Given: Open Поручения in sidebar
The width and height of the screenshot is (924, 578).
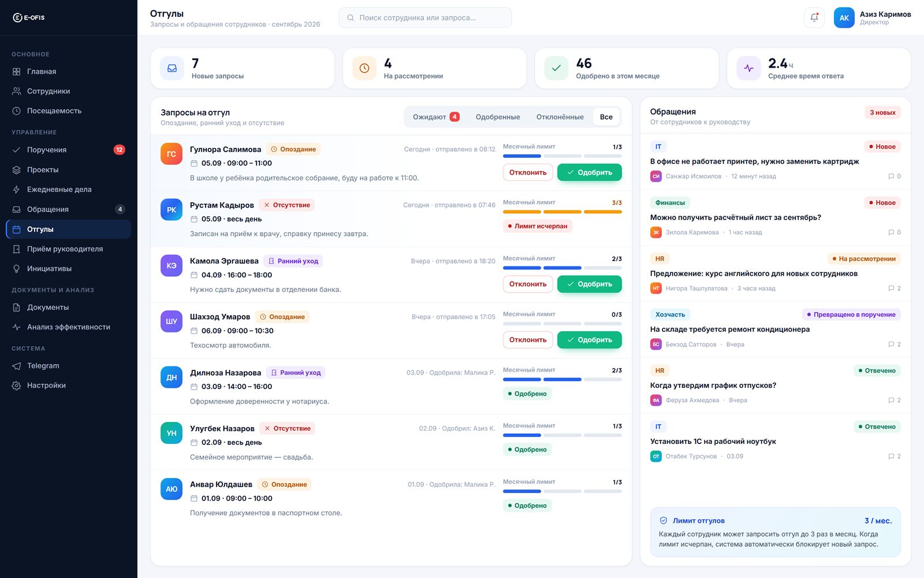Looking at the screenshot, I should (x=68, y=150).
